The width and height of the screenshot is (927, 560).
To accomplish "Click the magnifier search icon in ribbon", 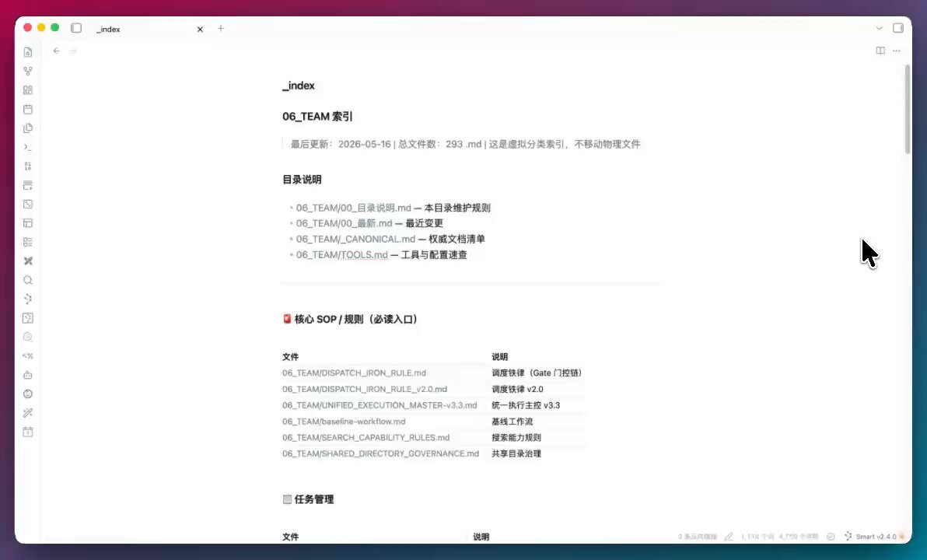I will (28, 280).
